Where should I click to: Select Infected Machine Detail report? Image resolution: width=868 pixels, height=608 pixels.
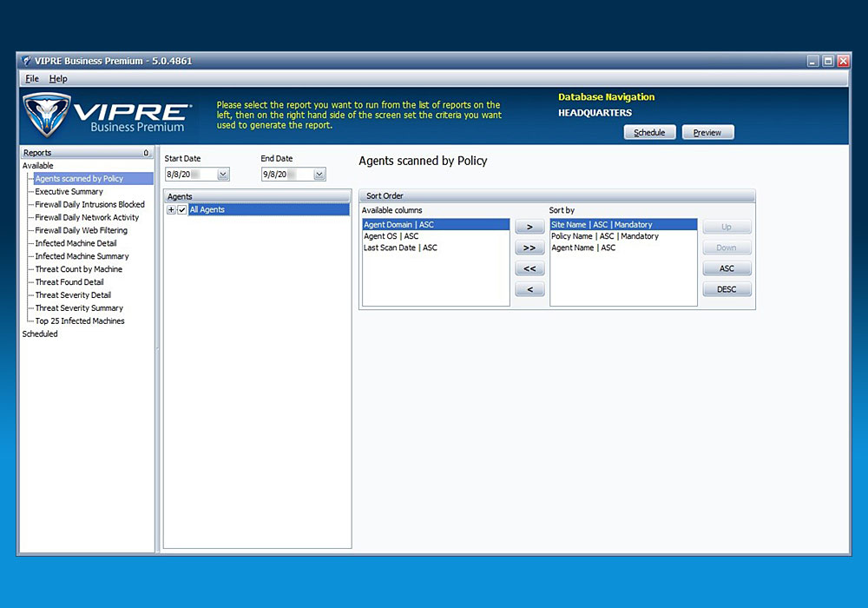coord(76,243)
